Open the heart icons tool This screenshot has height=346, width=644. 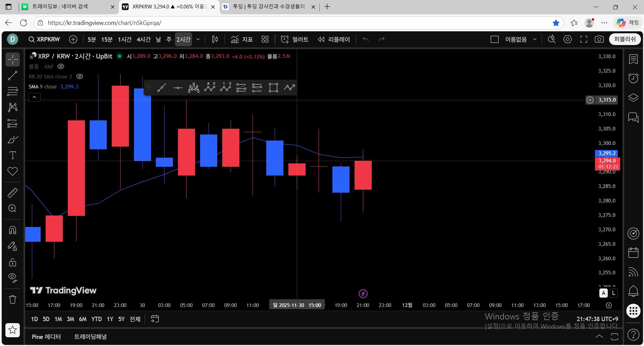13,171
